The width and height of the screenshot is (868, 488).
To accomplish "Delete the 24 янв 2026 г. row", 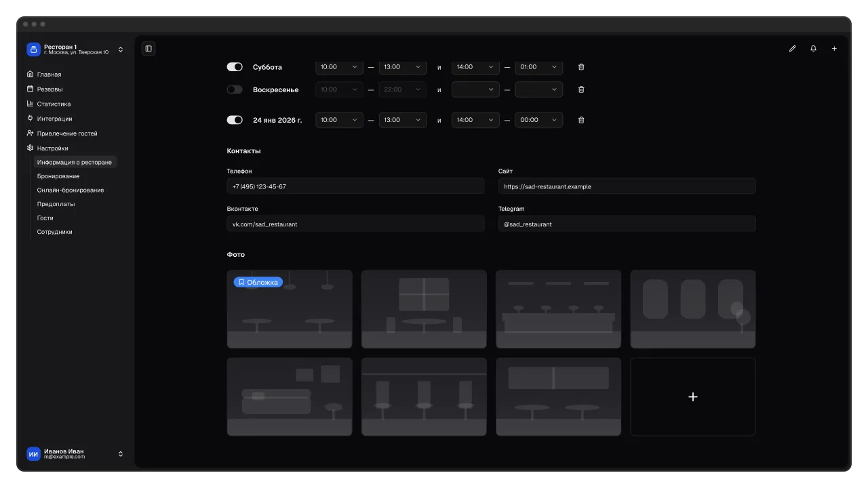I will pyautogui.click(x=581, y=120).
